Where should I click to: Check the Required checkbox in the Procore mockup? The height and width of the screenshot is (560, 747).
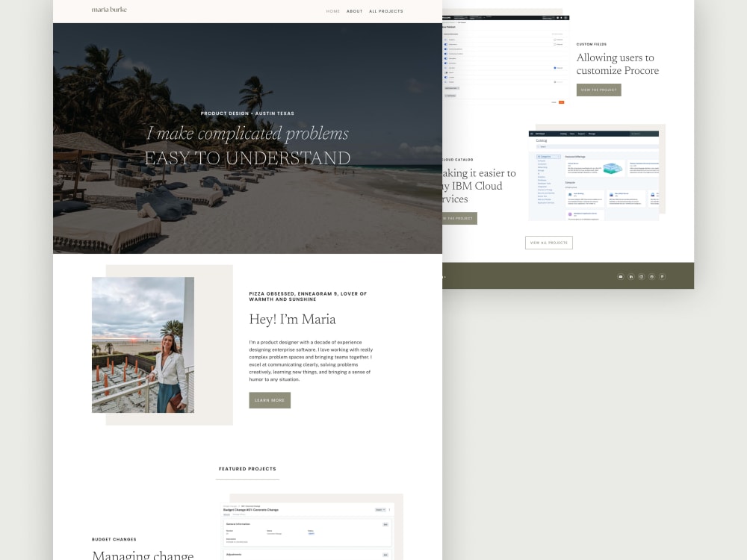tap(554, 40)
